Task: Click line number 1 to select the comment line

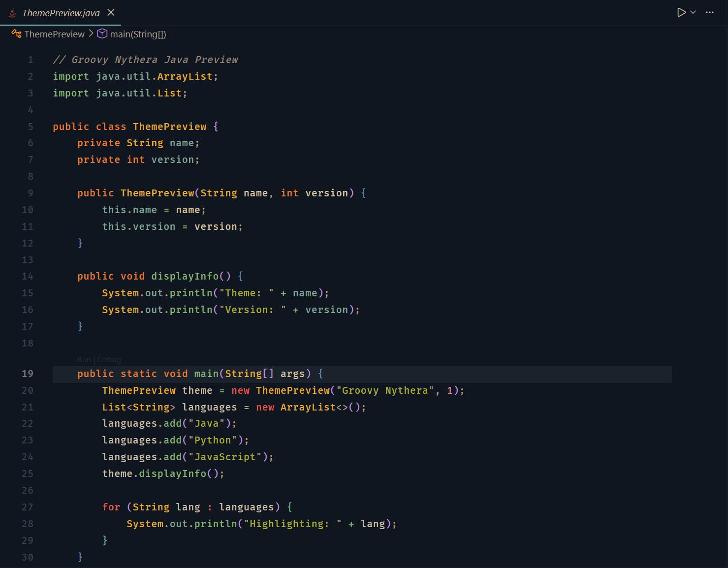Action: (30, 60)
